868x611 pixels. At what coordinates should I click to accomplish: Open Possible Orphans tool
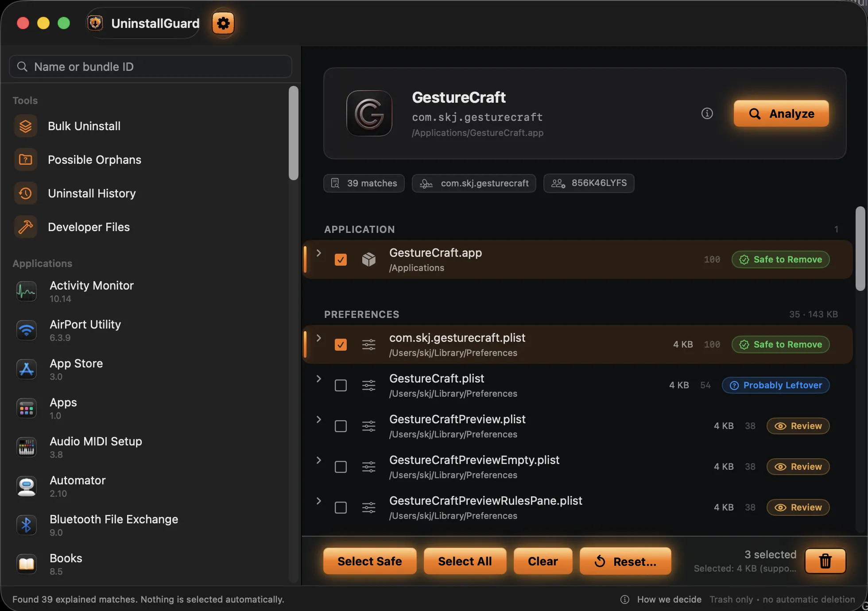(x=151, y=160)
